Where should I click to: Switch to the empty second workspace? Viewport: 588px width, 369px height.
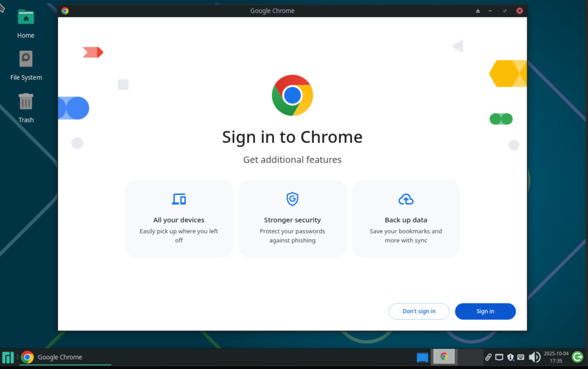(469, 357)
